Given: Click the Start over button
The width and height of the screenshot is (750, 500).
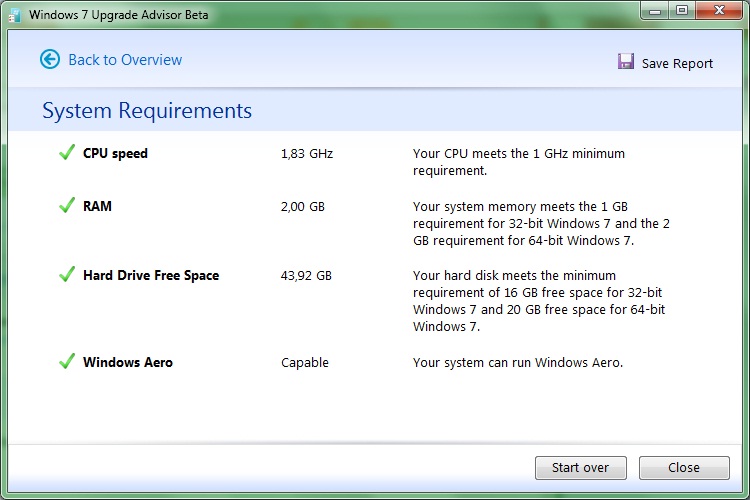Looking at the screenshot, I should [x=581, y=467].
